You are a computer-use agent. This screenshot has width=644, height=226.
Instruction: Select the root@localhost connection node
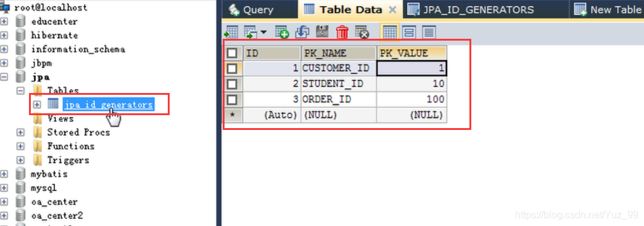tap(51, 7)
